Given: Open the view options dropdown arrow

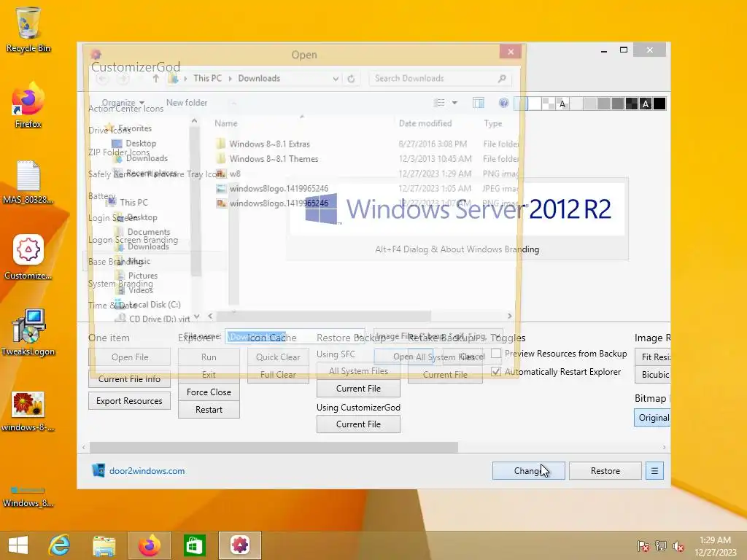Looking at the screenshot, I should [454, 103].
